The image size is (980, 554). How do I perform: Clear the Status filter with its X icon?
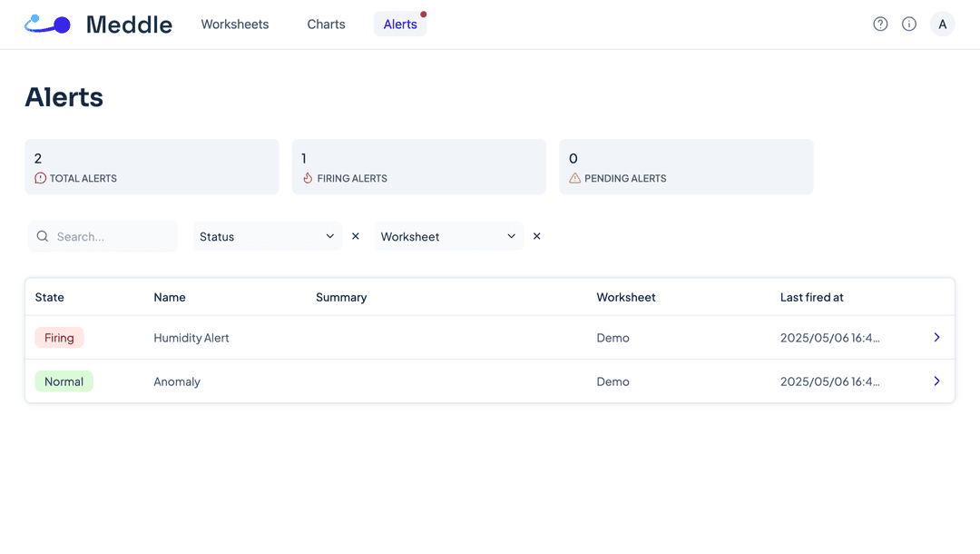(x=355, y=236)
